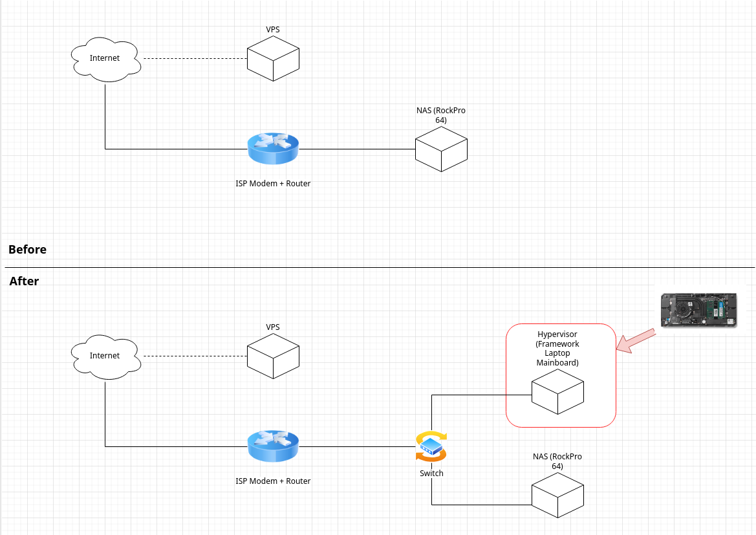Select the blue router icon in the Before diagram
The image size is (756, 535).
coord(273,149)
